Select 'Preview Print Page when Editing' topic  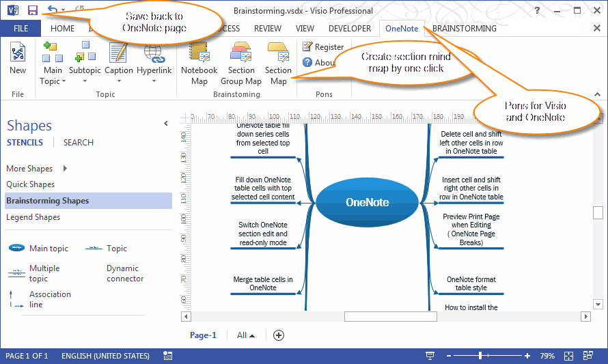click(471, 229)
